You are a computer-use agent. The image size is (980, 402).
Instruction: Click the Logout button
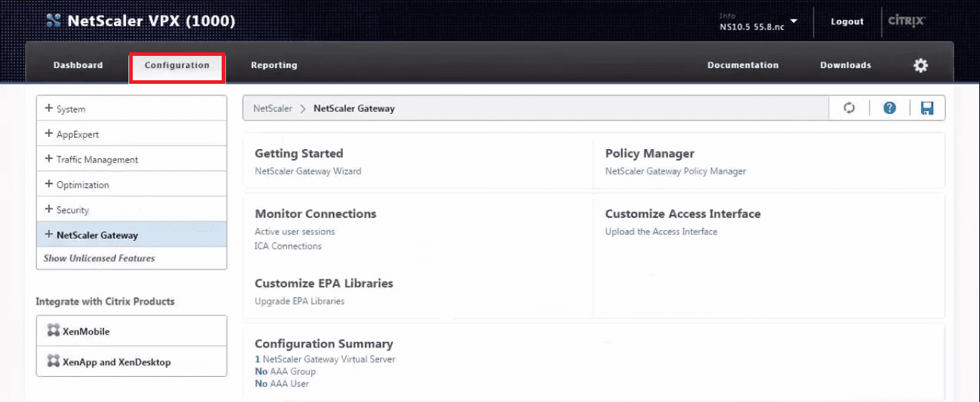847,21
